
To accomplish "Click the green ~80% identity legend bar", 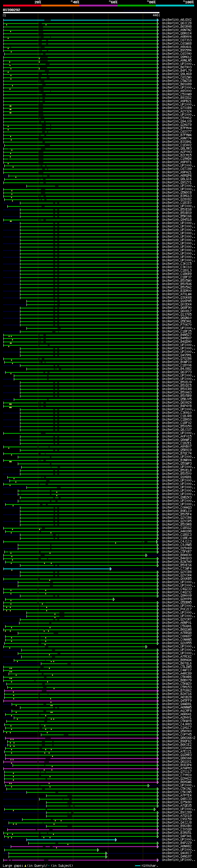I will point(137,6).
